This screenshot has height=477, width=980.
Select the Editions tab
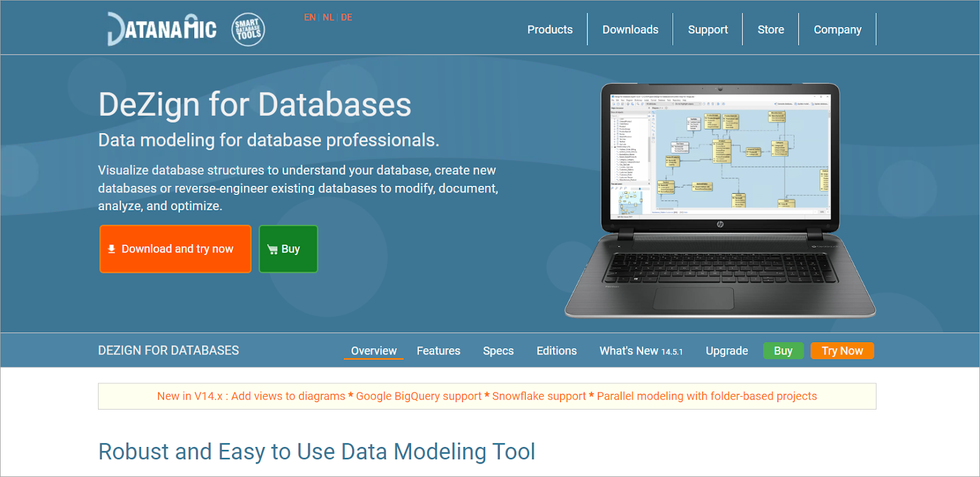pyautogui.click(x=557, y=351)
